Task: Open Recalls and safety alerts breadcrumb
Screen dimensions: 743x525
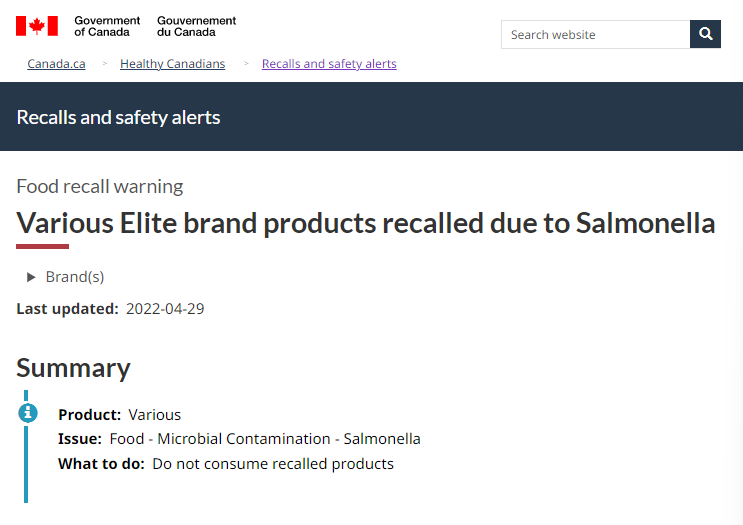Action: coord(329,63)
